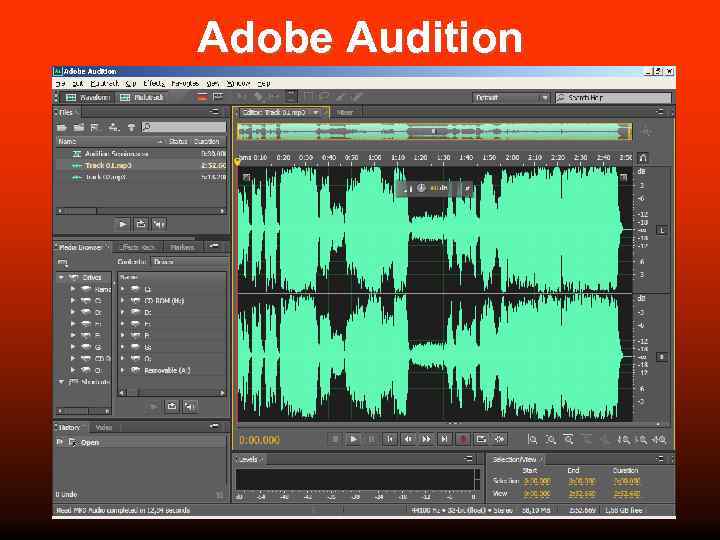
Task: Switch to Video tab
Action: 104,428
